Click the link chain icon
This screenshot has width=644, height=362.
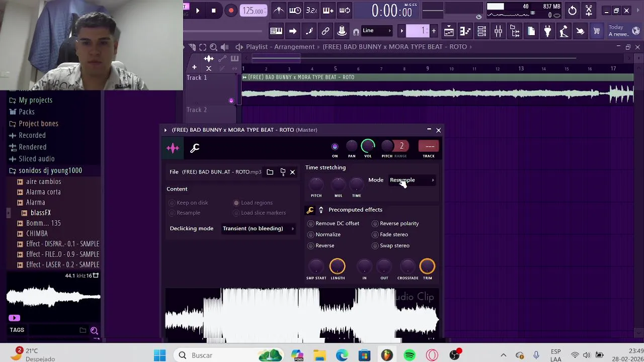[326, 31]
